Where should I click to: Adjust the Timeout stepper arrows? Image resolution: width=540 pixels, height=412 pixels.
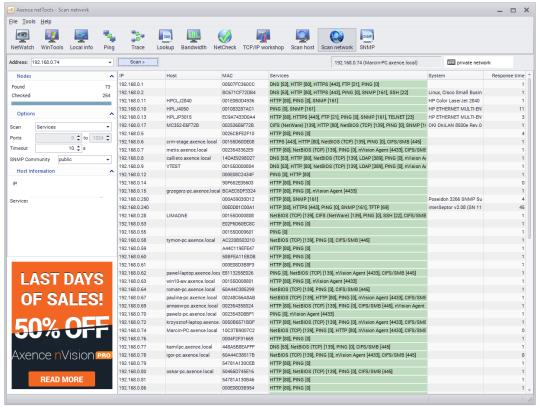tap(79, 148)
